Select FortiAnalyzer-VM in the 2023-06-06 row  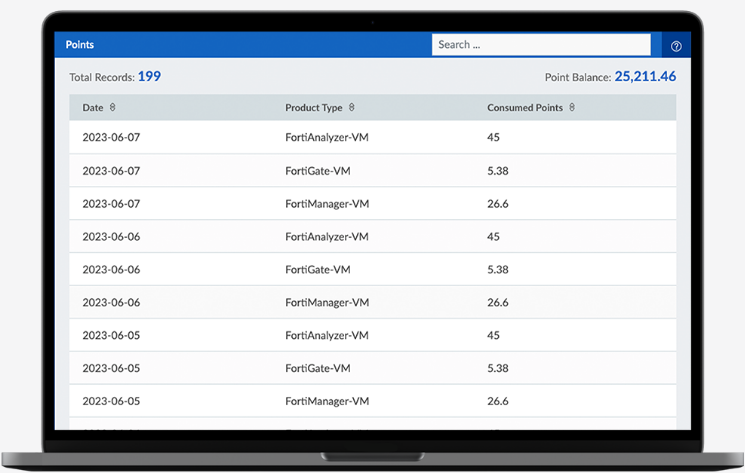point(327,236)
